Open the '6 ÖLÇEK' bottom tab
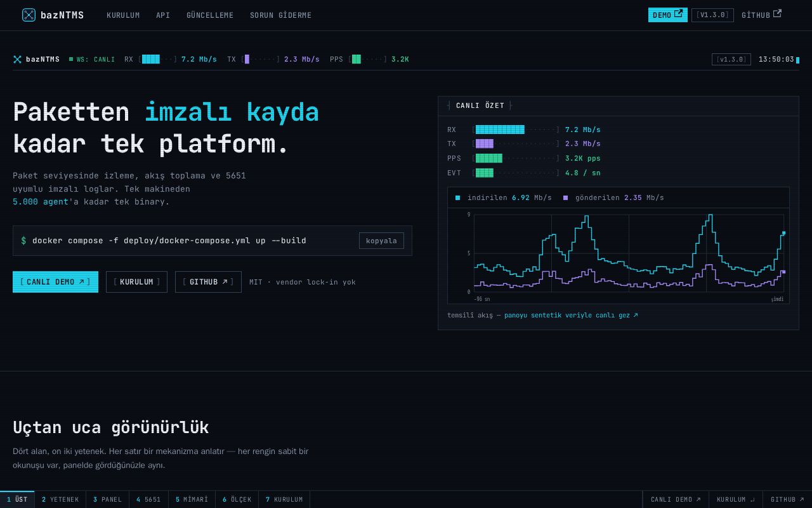 [x=237, y=499]
